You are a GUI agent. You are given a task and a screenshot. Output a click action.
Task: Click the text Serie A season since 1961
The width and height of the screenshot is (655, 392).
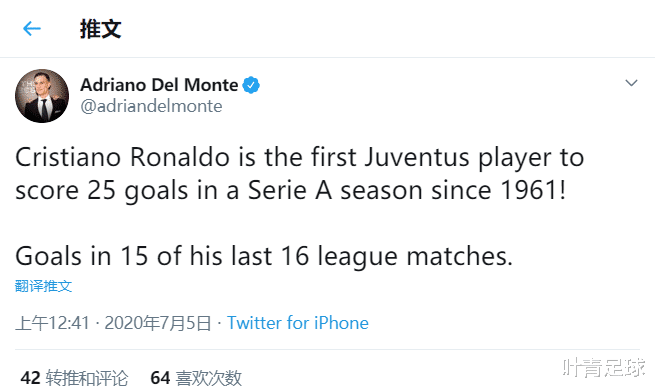[x=407, y=191]
